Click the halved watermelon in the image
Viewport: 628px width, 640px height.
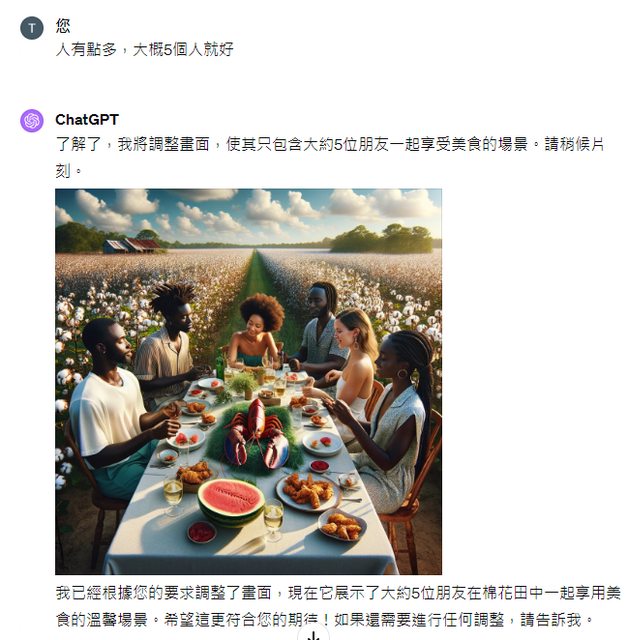click(x=231, y=501)
